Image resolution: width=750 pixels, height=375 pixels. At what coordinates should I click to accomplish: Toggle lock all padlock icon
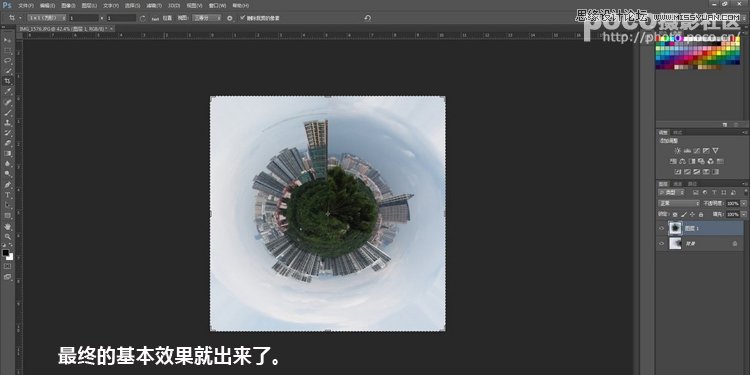pyautogui.click(x=701, y=215)
